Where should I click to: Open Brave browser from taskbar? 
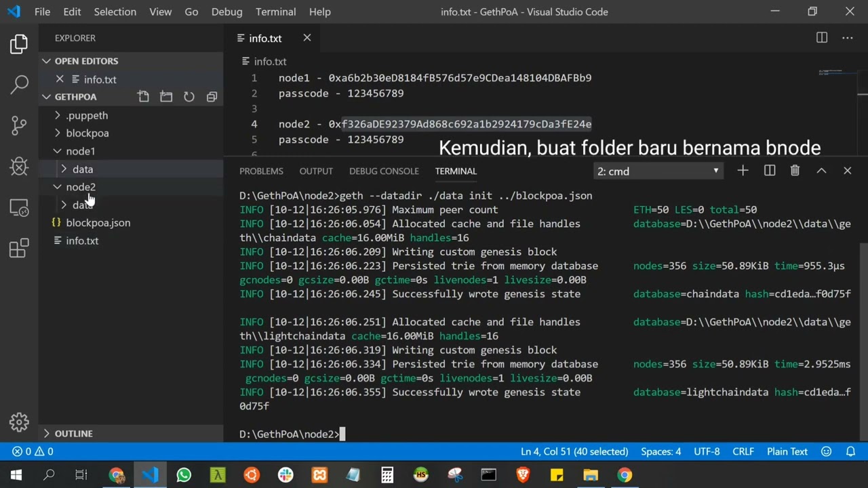523,475
